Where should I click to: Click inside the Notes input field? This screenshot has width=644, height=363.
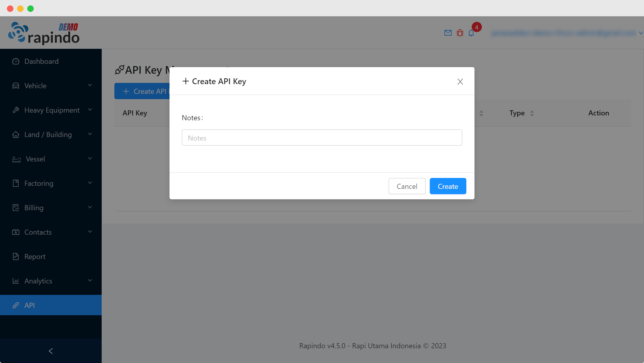(x=321, y=138)
